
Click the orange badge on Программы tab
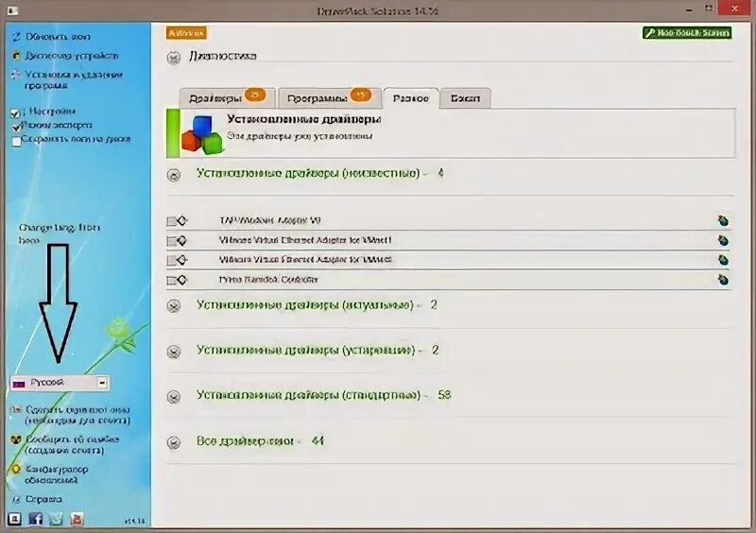click(x=361, y=95)
